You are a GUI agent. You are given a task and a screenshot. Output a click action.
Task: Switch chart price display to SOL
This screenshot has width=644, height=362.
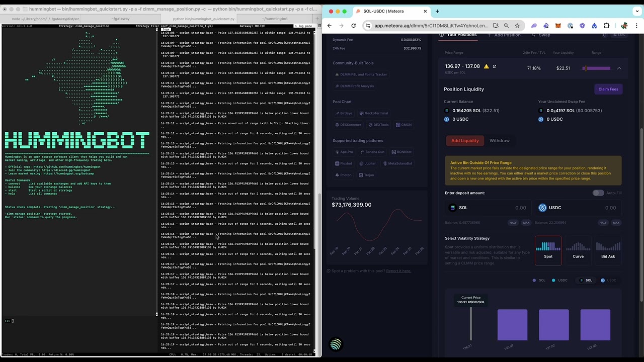point(586,280)
